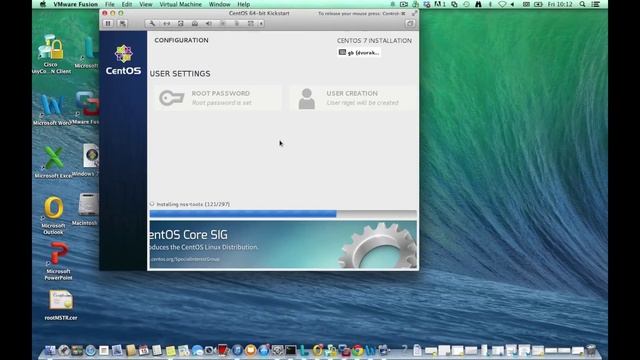The height and width of the screenshot is (360, 640).
Task: Open the Trash in the Dock
Action: [x=591, y=350]
